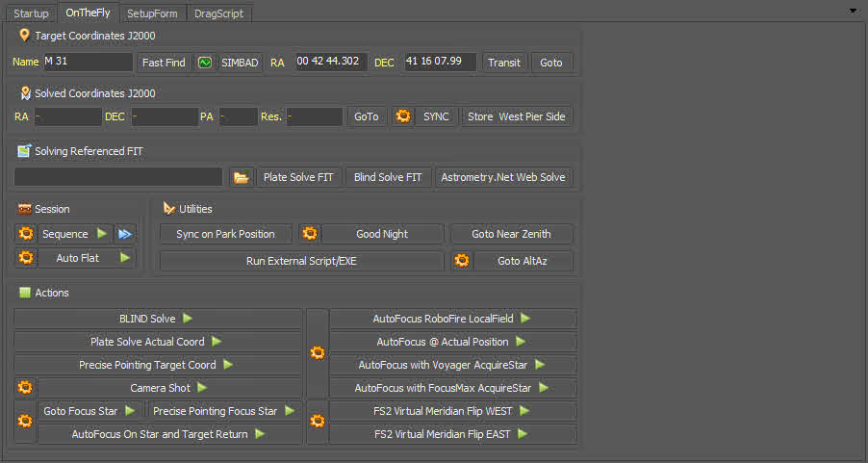Viewport: 868px width, 463px height.
Task: Click the PA value field
Action: [238, 116]
